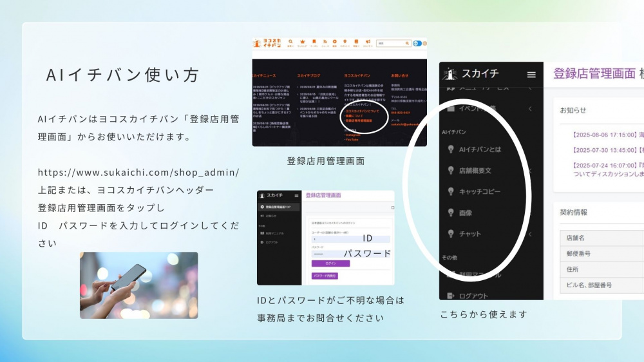This screenshot has width=644, height=362.
Task: Click the hamburger menu beside スカイチ in large sidebar
Action: tap(531, 74)
